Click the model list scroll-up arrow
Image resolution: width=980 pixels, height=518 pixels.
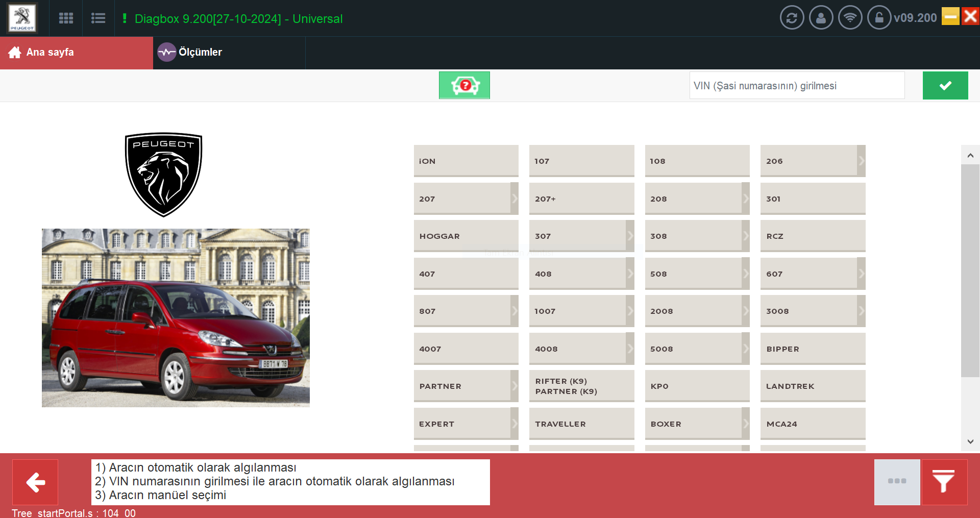[970, 155]
